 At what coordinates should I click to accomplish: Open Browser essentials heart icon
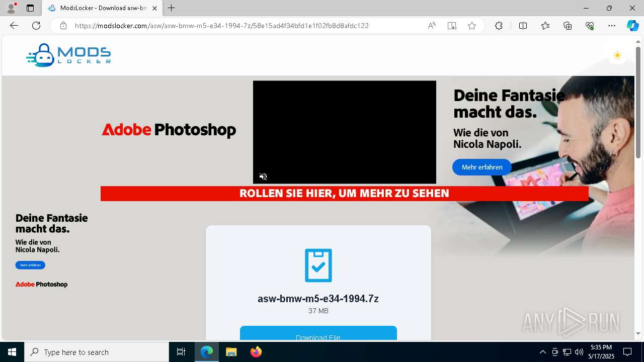coord(590,26)
